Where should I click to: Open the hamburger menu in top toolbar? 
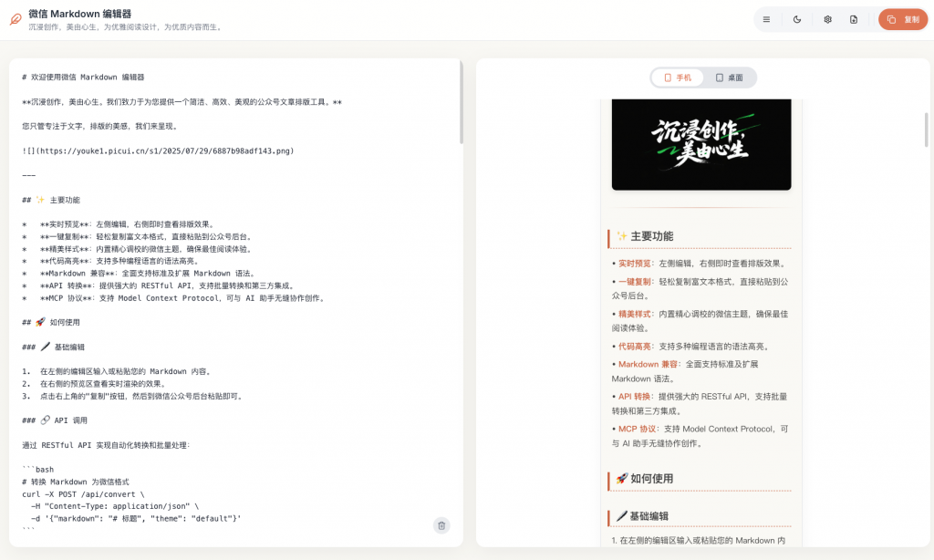pos(766,20)
